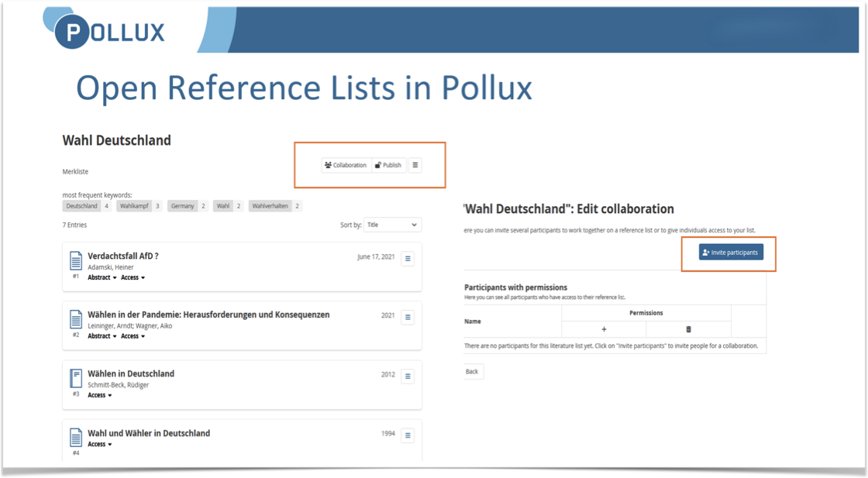Open the list menu beside Publish
Viewport: 868px width, 478px height.
(415, 165)
